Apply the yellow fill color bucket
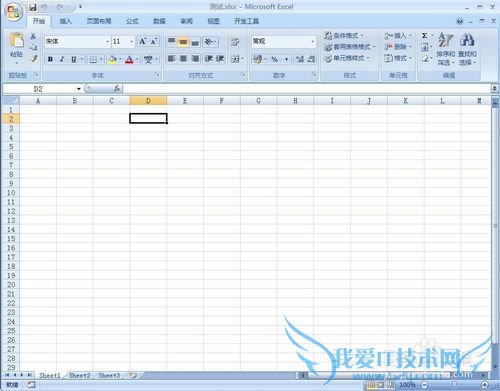This screenshot has width=500, height=391. [x=113, y=60]
